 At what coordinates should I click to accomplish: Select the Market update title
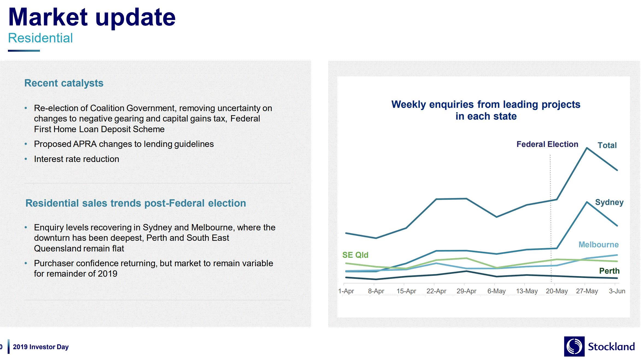point(92,18)
